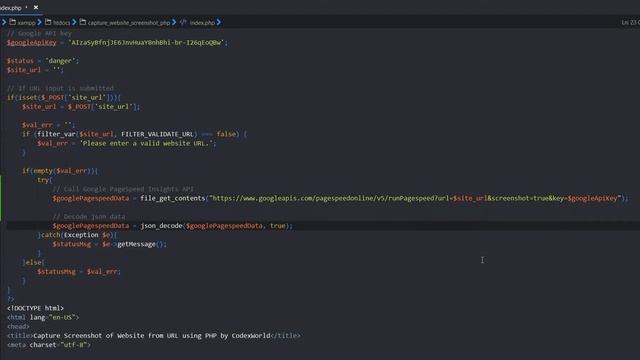Screen dimensions: 640x360
Task: Click the if(isset($_POST['site_url'])) line
Action: [x=64, y=98]
